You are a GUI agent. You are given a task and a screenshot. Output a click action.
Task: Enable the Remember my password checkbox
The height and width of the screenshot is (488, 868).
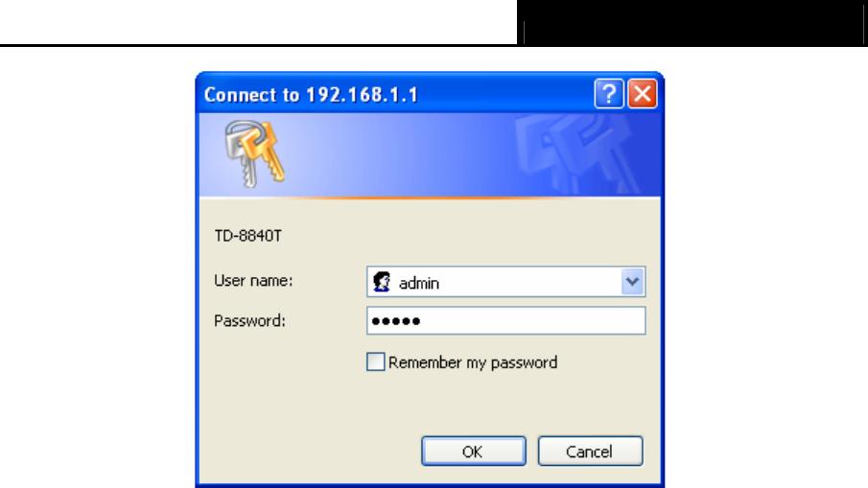[375, 361]
